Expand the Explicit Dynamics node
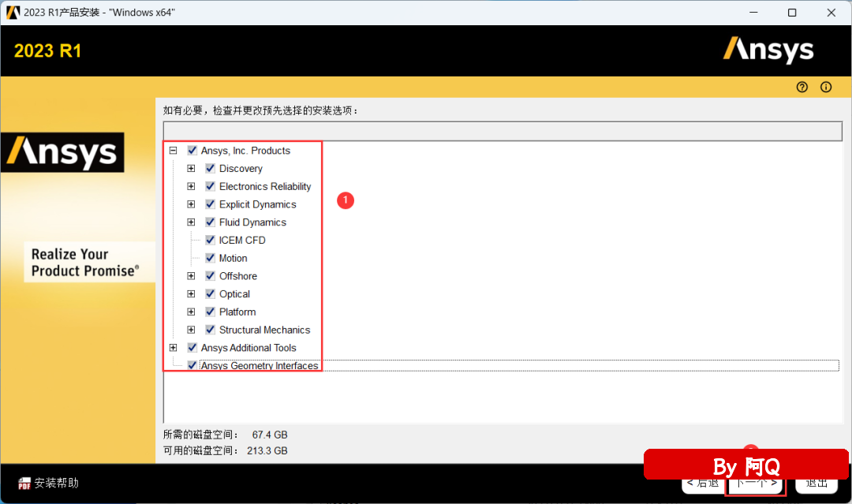This screenshot has width=852, height=504. [191, 204]
